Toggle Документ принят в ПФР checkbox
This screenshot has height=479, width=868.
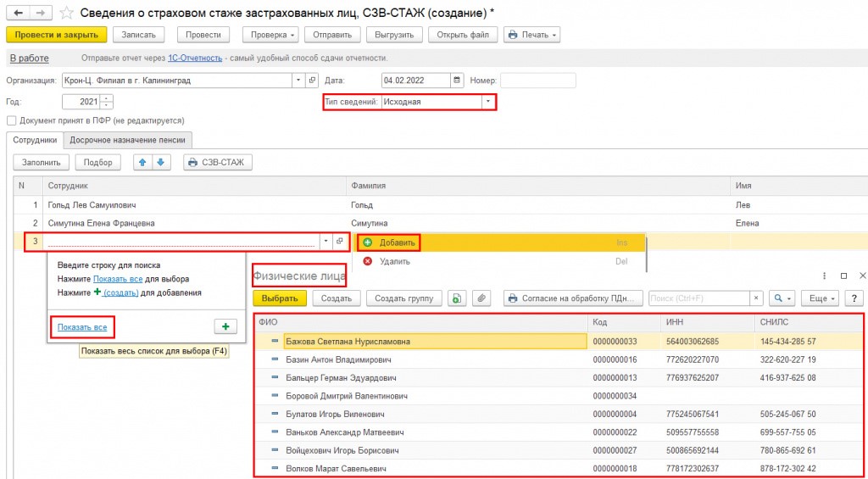pyautogui.click(x=10, y=120)
